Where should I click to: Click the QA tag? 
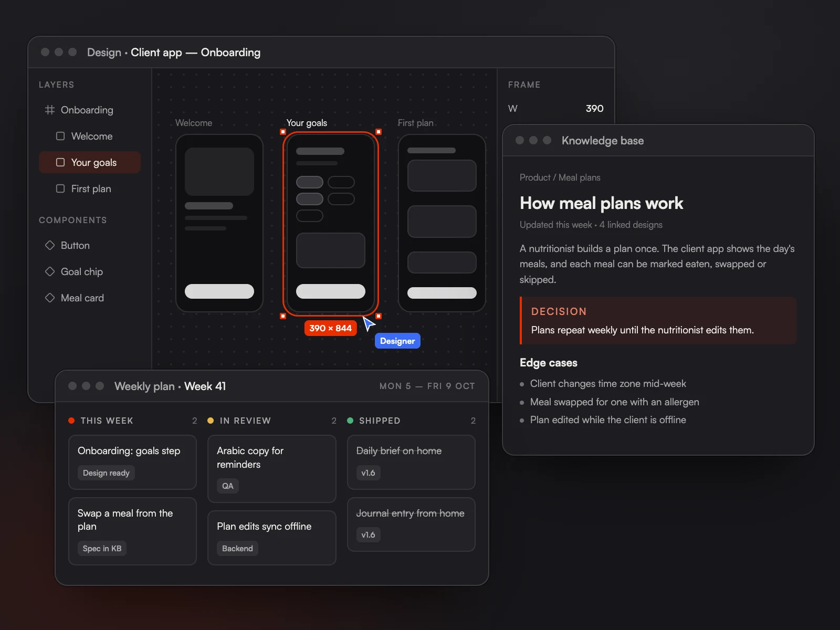tap(228, 486)
